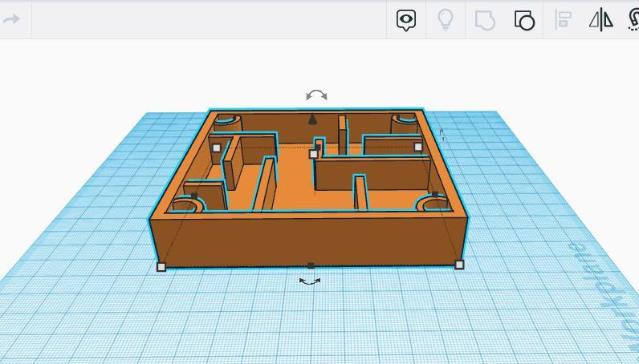Click the back-left white corner handle
This screenshot has height=364, width=639.
[217, 148]
